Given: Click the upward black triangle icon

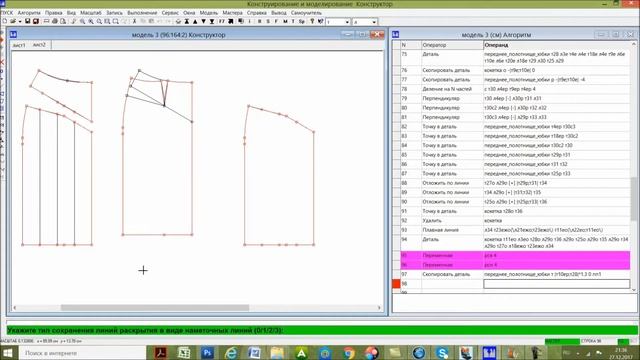Looking at the screenshot, I should [x=195, y=21].
